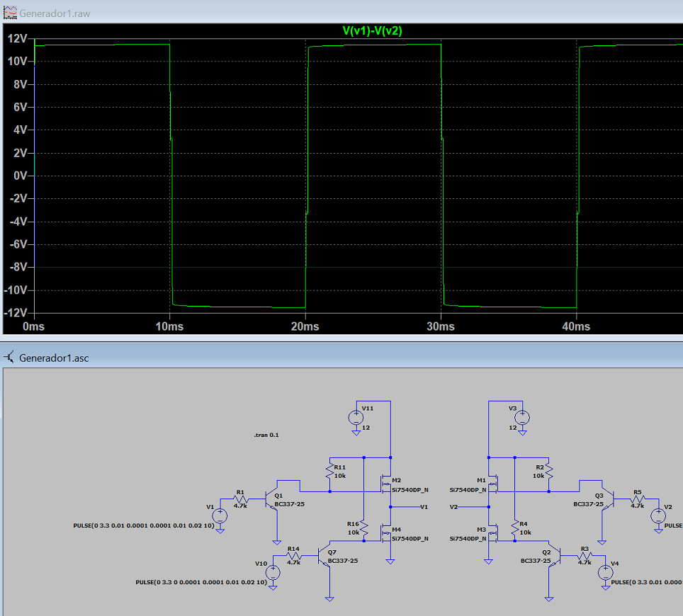Click the 30ms time axis label
This screenshot has width=683, height=616.
(x=441, y=326)
